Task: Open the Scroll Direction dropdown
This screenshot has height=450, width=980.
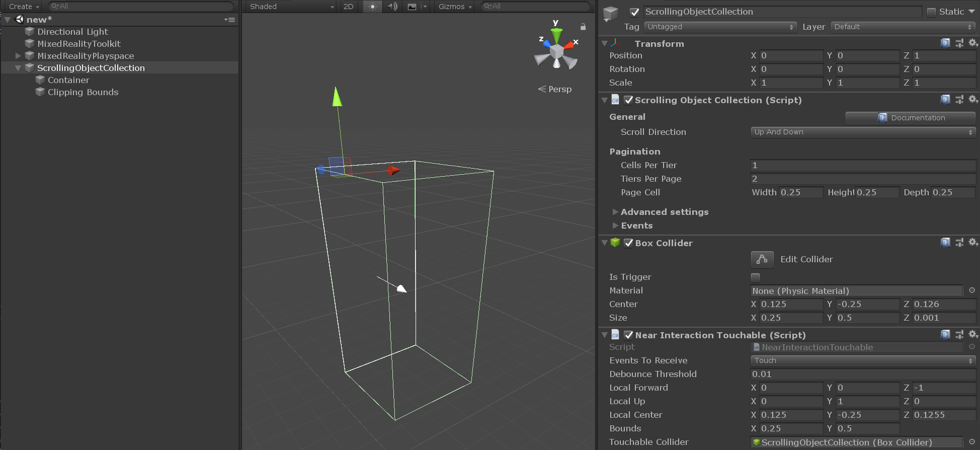Action: pos(862,132)
